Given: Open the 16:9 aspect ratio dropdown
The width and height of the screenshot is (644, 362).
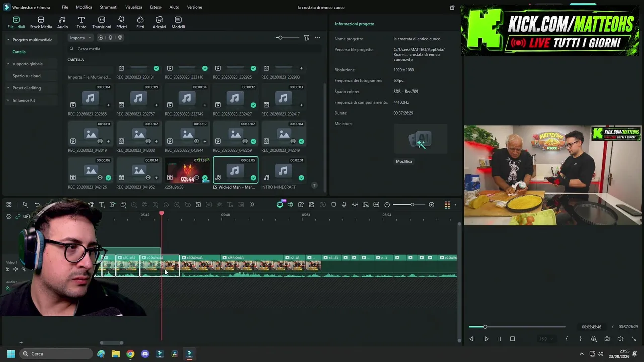Looking at the screenshot, I should 546,339.
